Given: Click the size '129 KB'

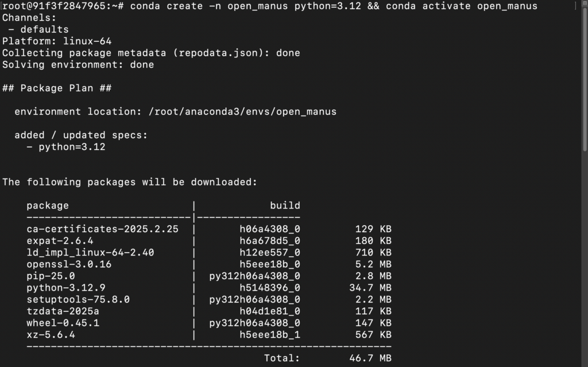Looking at the screenshot, I should [373, 229].
